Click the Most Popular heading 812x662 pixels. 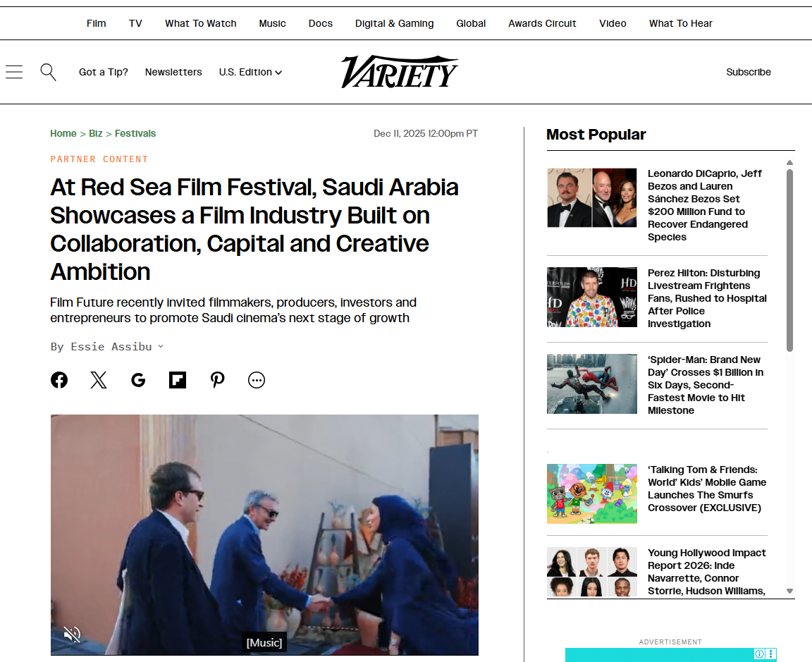596,135
